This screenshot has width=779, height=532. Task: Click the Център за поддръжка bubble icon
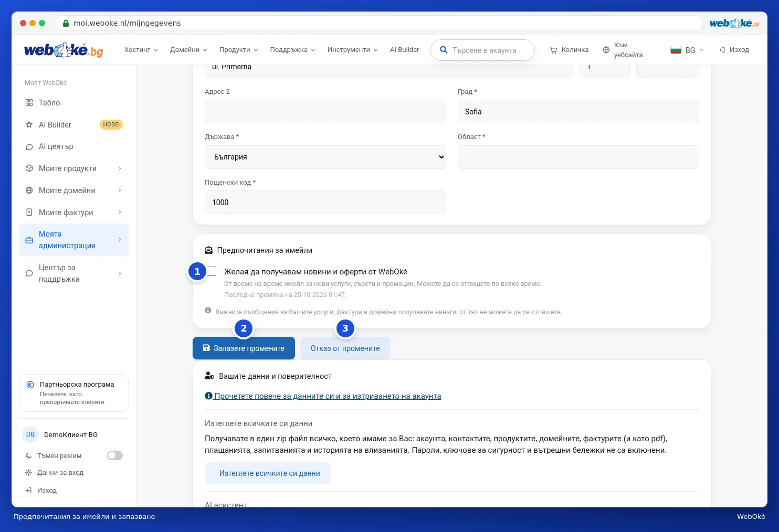(x=29, y=273)
